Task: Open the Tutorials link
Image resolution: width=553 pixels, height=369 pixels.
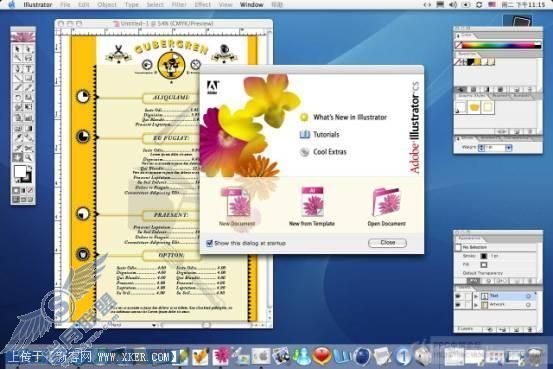Action: (326, 134)
